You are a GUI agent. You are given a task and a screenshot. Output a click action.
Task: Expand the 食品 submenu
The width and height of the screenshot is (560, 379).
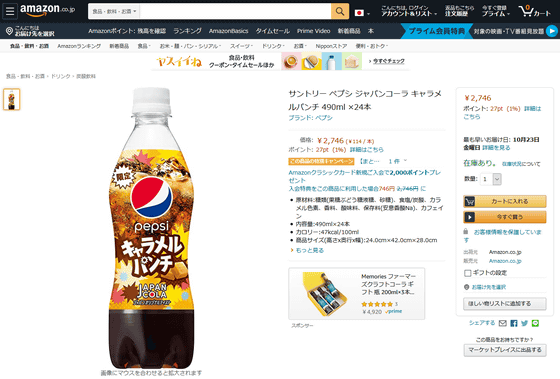point(144,46)
